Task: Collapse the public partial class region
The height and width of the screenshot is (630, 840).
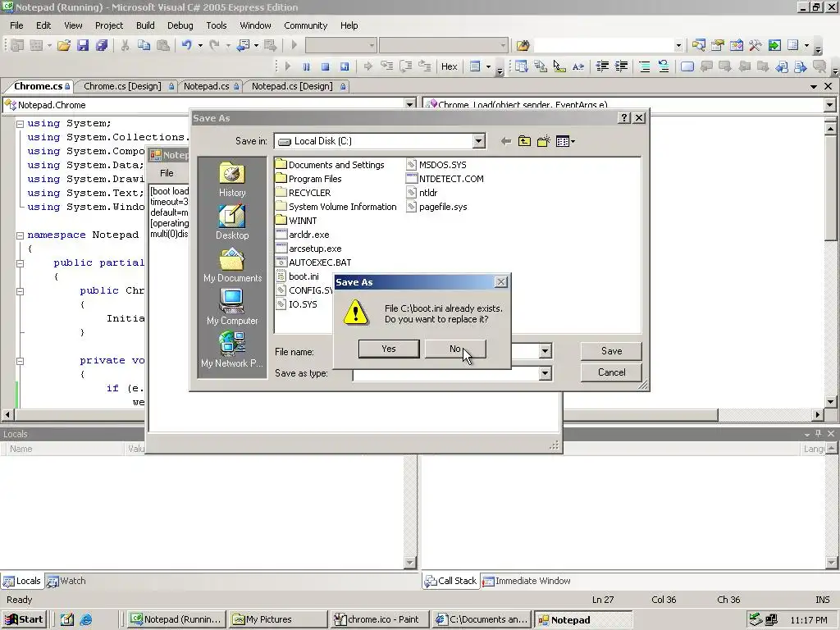Action: point(20,263)
